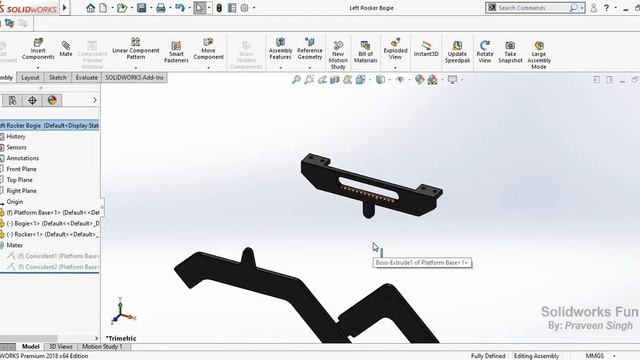Screen dimensions: 640x360
Task: Print with the printer icon
Action: click(x=161, y=8)
